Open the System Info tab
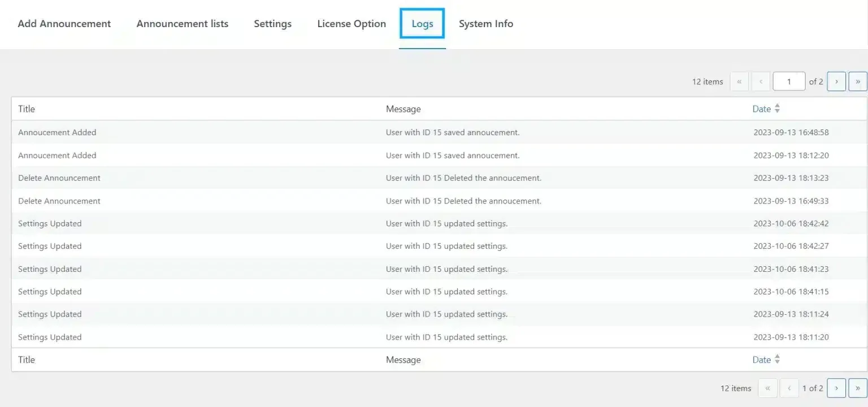Screen dimensions: 868x407 pos(485,24)
